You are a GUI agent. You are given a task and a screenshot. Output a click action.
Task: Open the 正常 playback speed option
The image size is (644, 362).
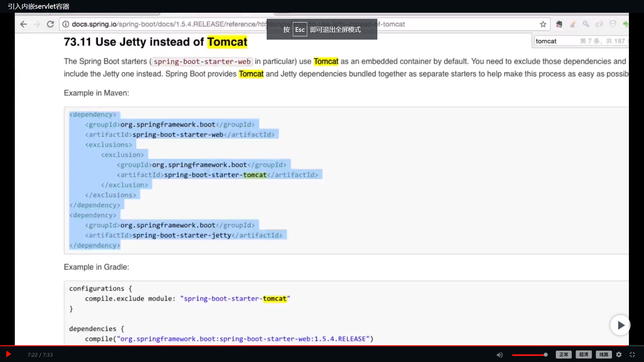[563, 355]
